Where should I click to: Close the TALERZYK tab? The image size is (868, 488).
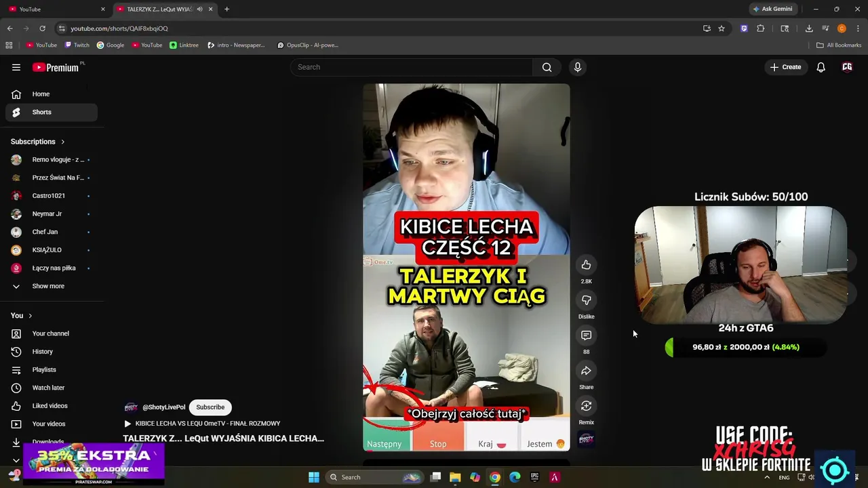(211, 9)
